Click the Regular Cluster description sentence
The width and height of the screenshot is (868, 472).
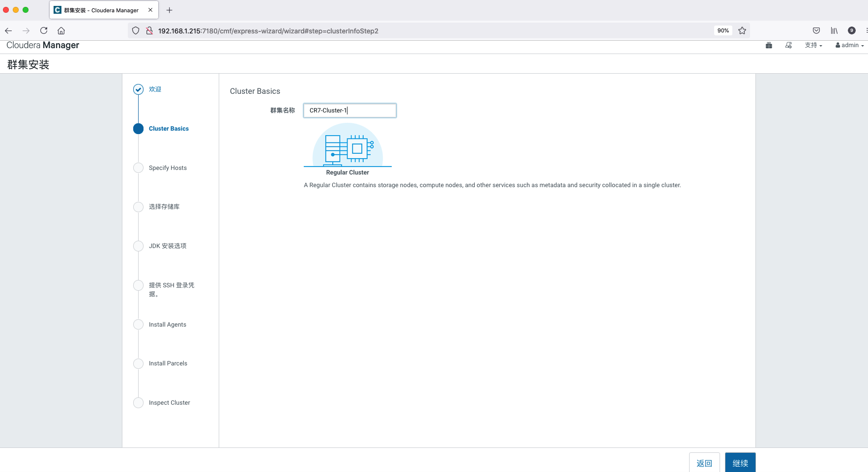(x=492, y=185)
